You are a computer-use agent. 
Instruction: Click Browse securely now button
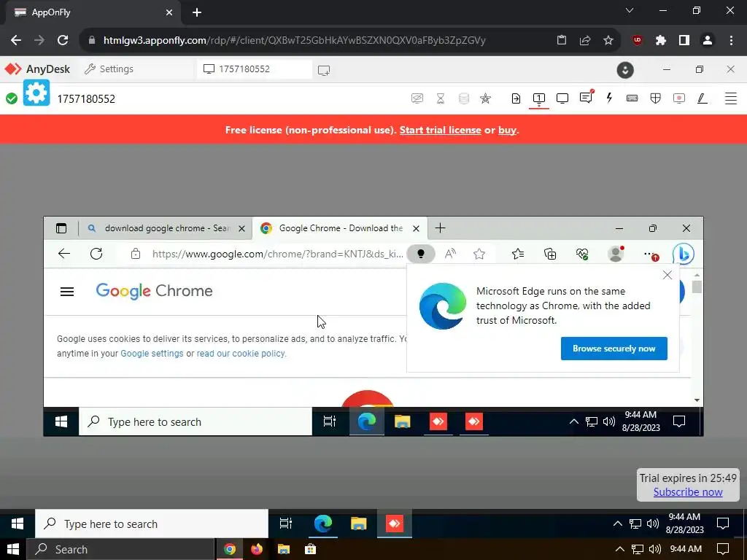coord(614,349)
